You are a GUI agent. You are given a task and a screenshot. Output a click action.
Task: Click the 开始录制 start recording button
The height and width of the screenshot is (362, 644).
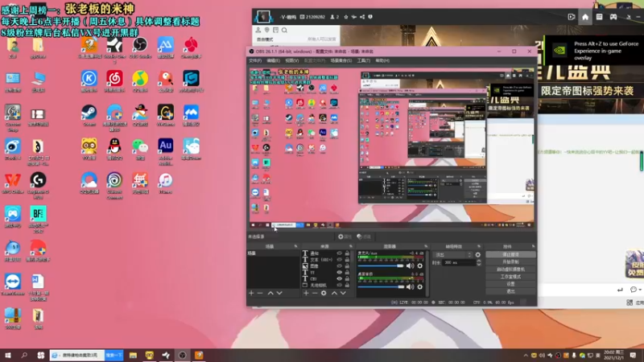click(510, 262)
